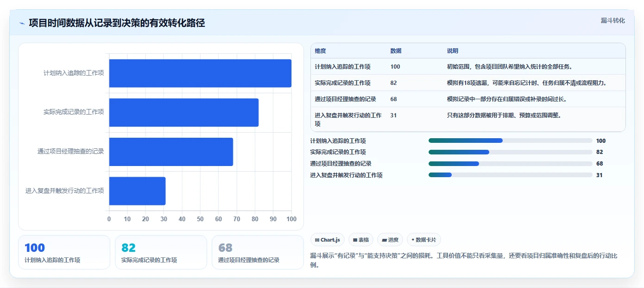The height and width of the screenshot is (288, 644).
Task: Click the progress list label 实际完成记录的工作项
Action: 338,152
